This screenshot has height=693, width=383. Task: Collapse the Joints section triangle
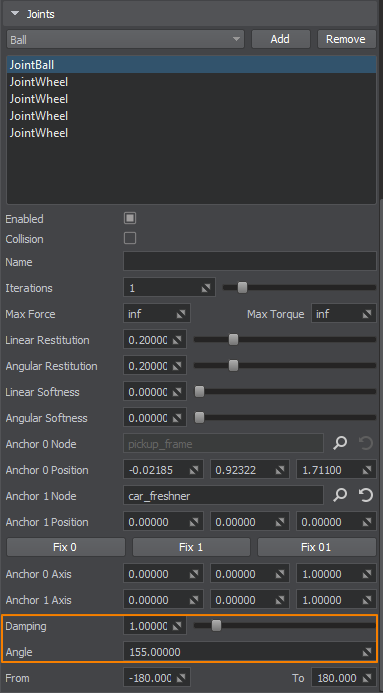(x=15, y=14)
